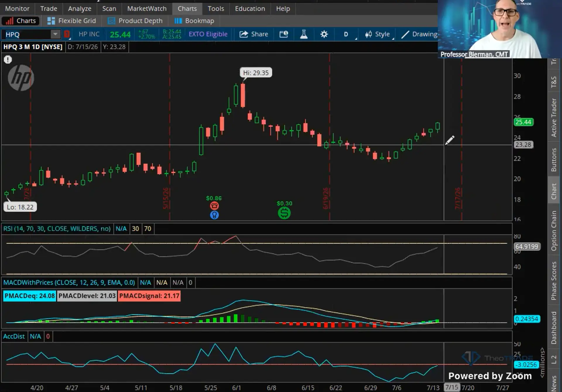Open the Help tab
This screenshot has height=392, width=562.
tap(283, 8)
